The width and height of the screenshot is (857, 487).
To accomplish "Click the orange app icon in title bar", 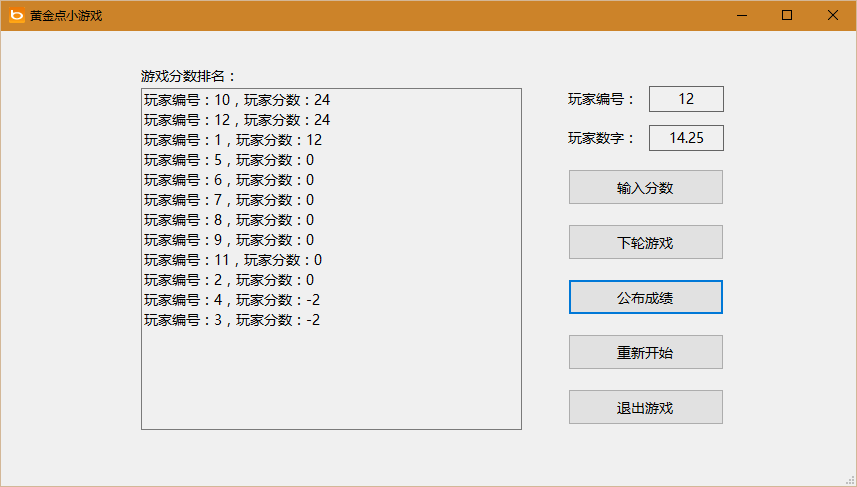I will click(x=17, y=15).
